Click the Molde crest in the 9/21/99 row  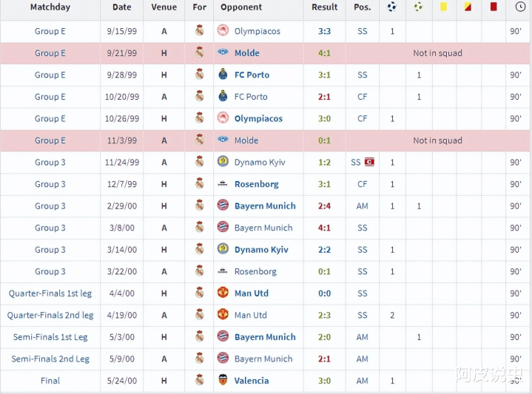223,53
